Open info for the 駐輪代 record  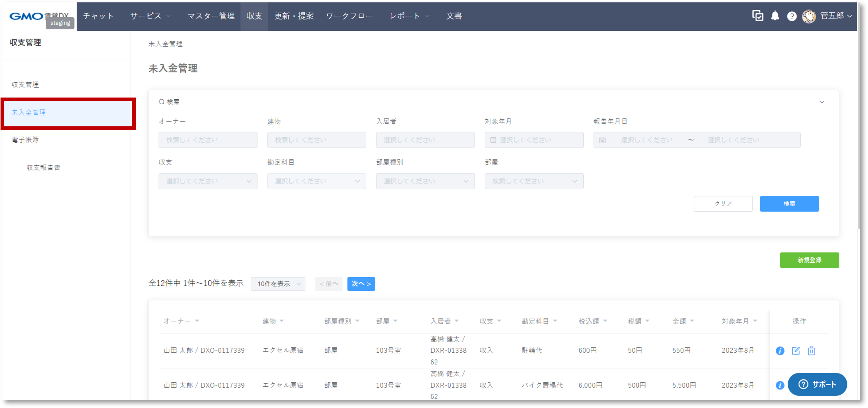coord(780,351)
